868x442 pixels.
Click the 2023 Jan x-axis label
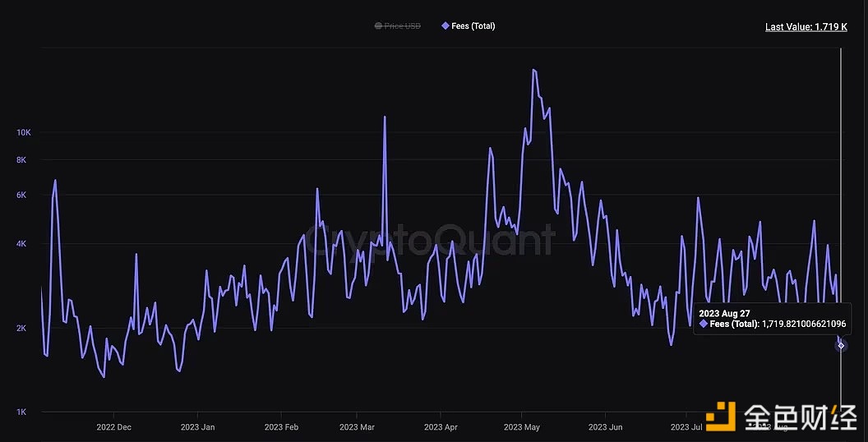(197, 427)
